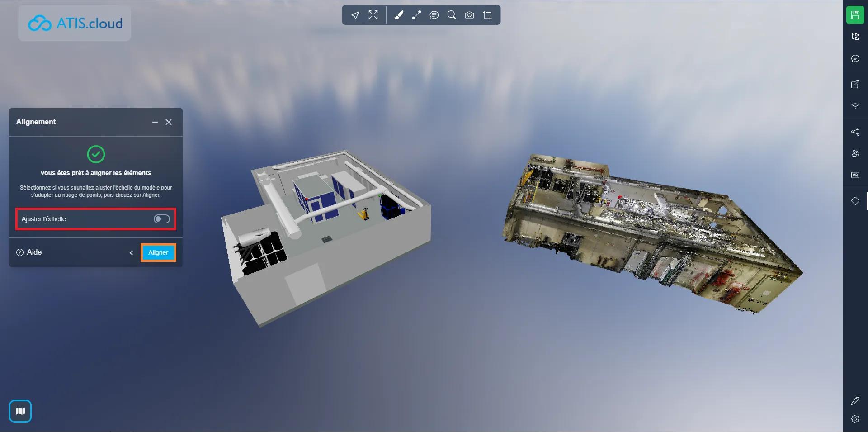The height and width of the screenshot is (432, 868).
Task: Select the brush paint tool
Action: 399,15
